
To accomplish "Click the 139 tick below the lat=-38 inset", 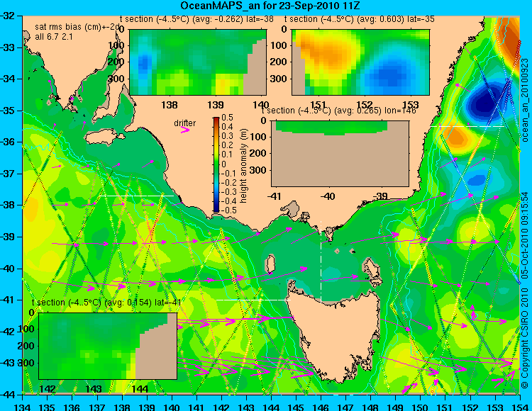I will coord(216,105).
